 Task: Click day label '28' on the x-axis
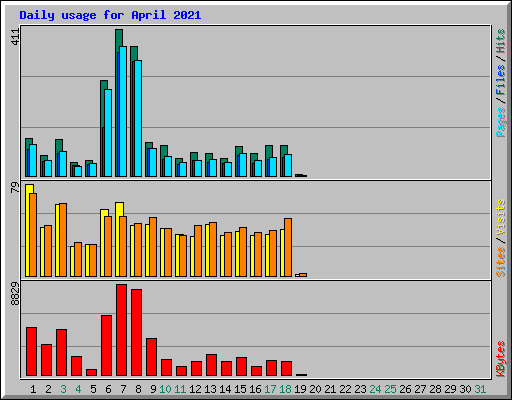coord(435,389)
